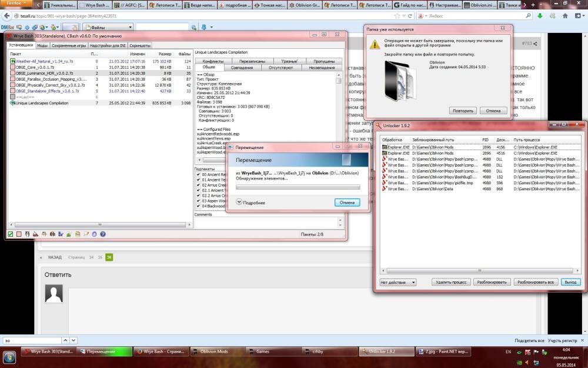The image size is (588, 368).
Task: Click the find-bar text input field
Action: click(x=32, y=340)
